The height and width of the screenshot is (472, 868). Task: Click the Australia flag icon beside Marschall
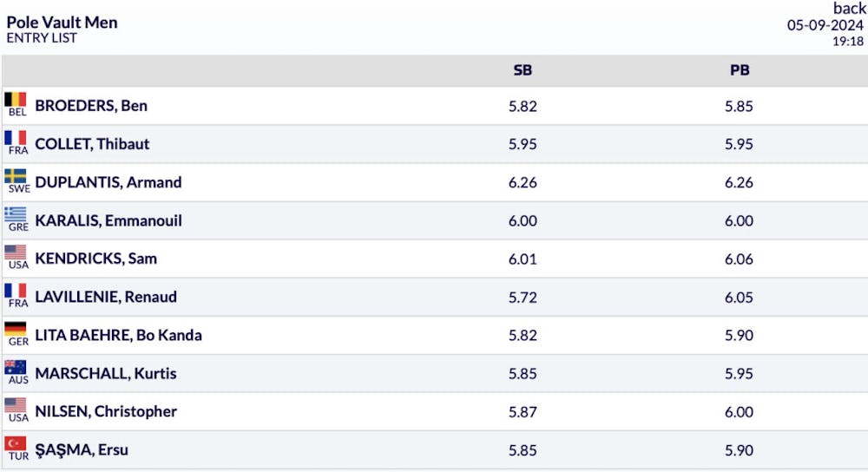coord(16,367)
